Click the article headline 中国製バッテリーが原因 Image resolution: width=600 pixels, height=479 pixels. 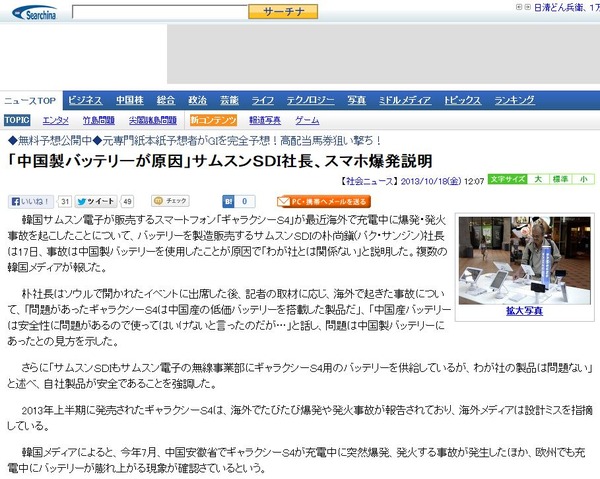pyautogui.click(x=220, y=161)
